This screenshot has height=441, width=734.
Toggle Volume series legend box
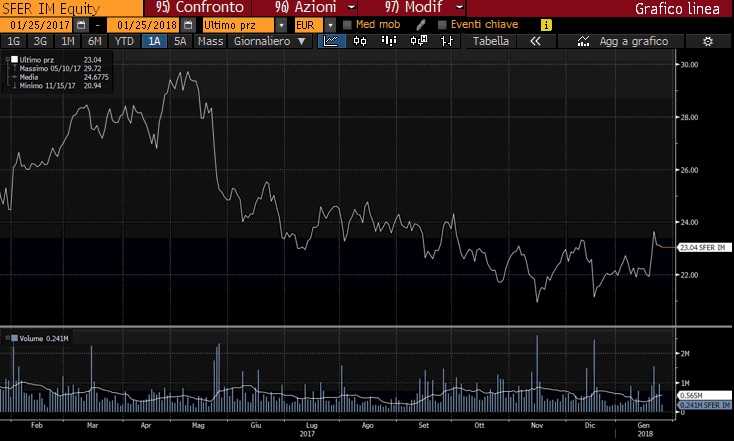click(x=15, y=338)
